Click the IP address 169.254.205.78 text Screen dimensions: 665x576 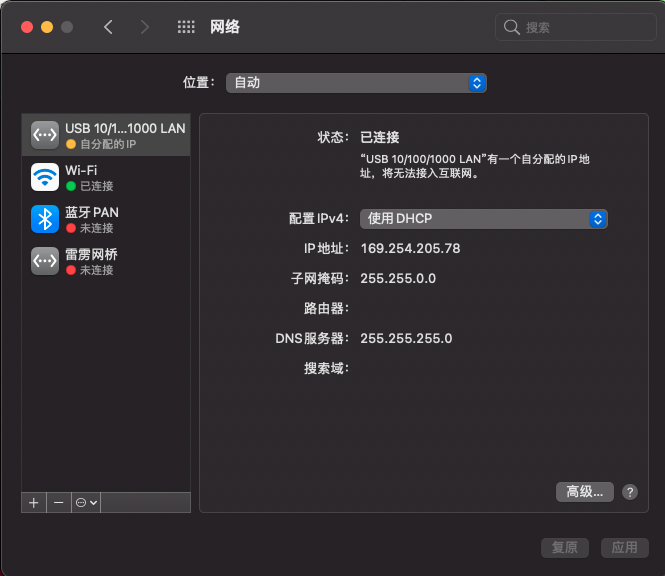tap(410, 248)
